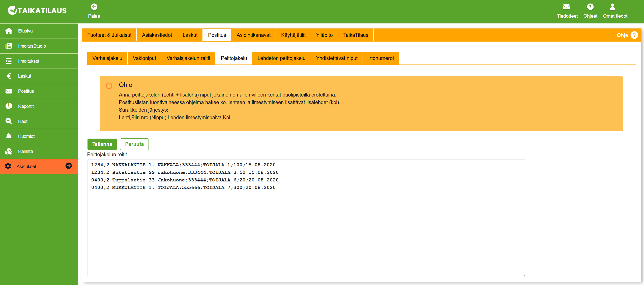This screenshot has width=644, height=285.
Task: Click the Tallenna button
Action: [102, 144]
